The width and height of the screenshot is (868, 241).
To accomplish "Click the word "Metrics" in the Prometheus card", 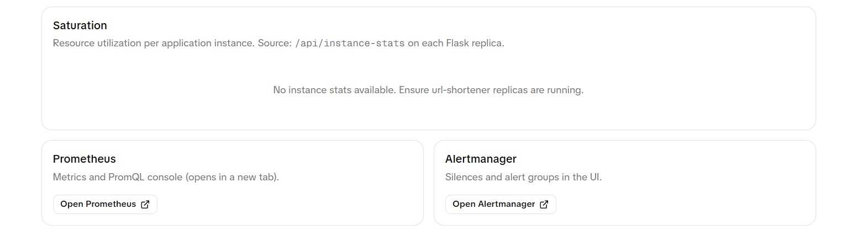I will [x=70, y=177].
